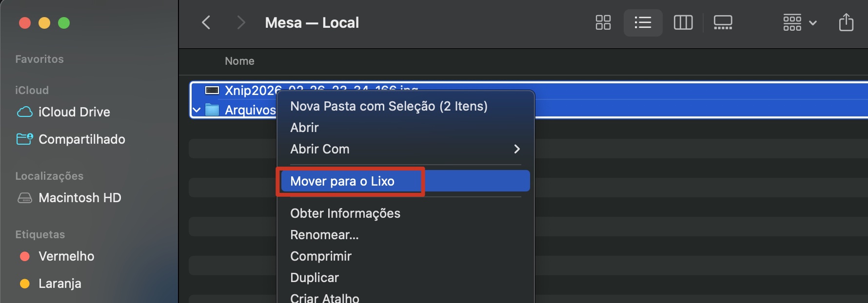Click Obter Informações
This screenshot has width=868, height=303.
tap(345, 213)
